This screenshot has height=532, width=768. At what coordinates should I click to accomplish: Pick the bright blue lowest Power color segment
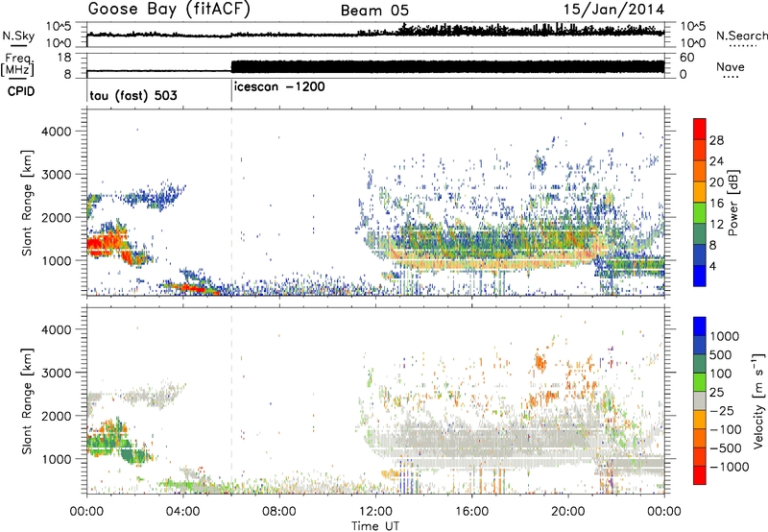pyautogui.click(x=700, y=276)
